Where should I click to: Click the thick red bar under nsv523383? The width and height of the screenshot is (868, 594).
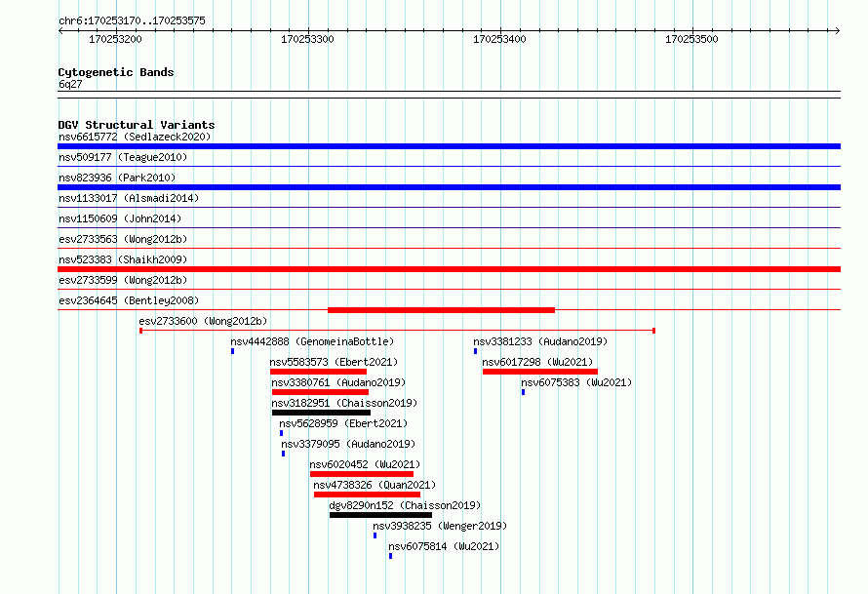pos(449,269)
